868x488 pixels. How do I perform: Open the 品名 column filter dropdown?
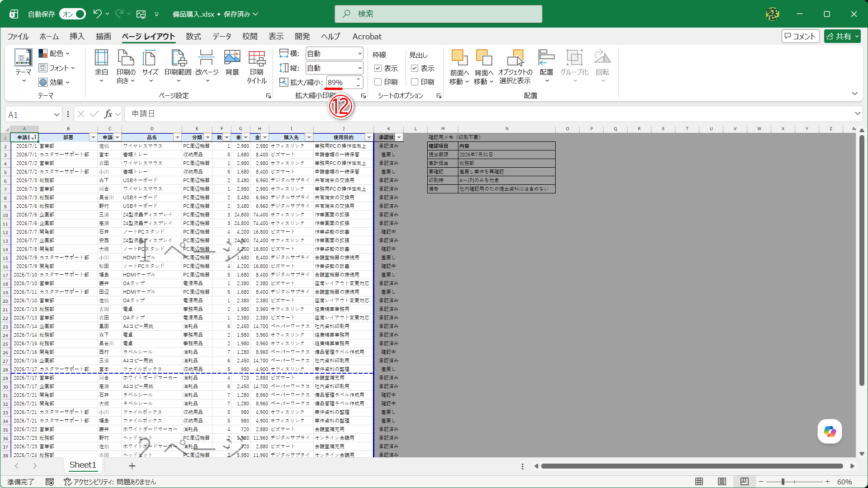pyautogui.click(x=177, y=137)
